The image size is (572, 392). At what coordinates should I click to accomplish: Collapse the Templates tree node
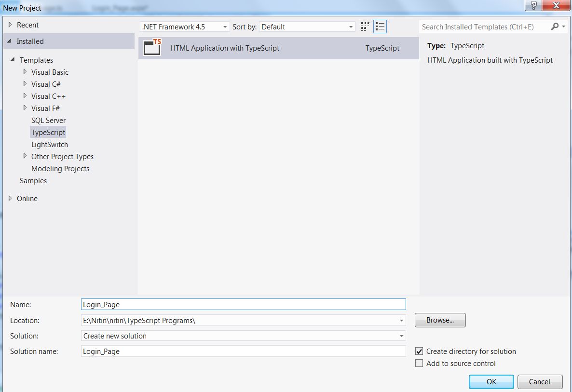[13, 59]
